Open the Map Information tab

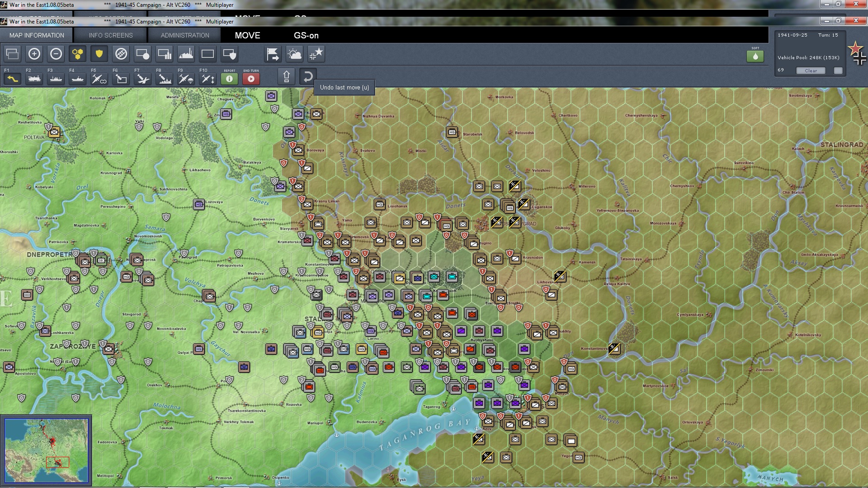point(37,35)
